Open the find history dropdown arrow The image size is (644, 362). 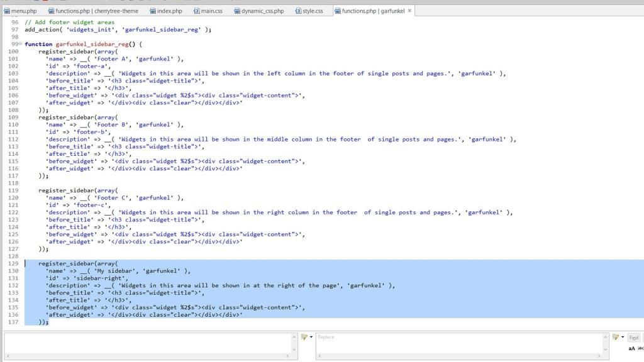(311, 337)
